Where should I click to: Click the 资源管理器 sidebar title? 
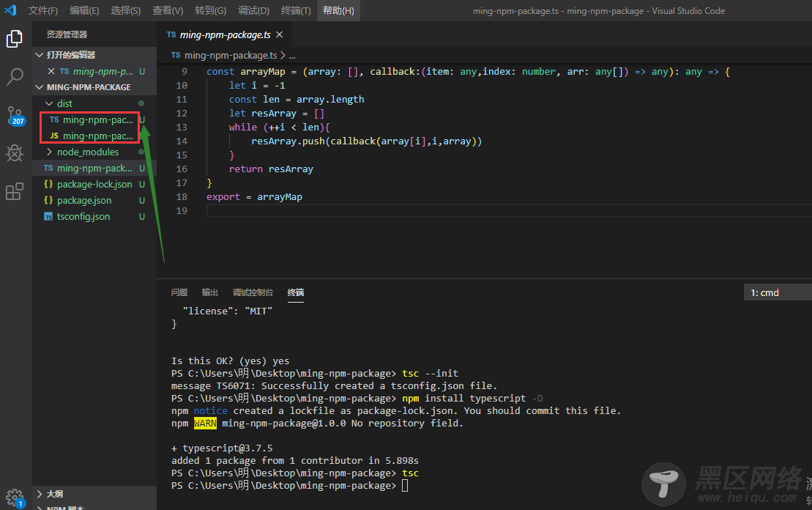pos(67,34)
